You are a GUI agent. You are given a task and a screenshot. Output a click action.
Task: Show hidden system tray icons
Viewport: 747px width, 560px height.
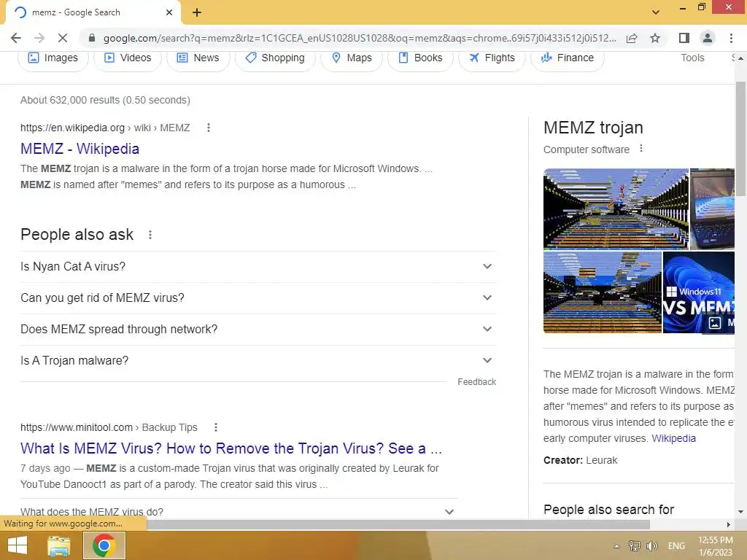616,546
